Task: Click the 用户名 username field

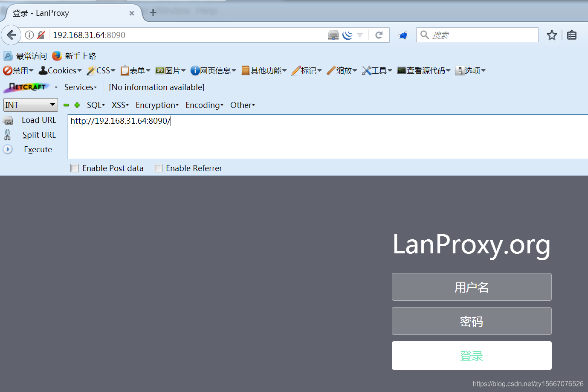Action: [472, 287]
